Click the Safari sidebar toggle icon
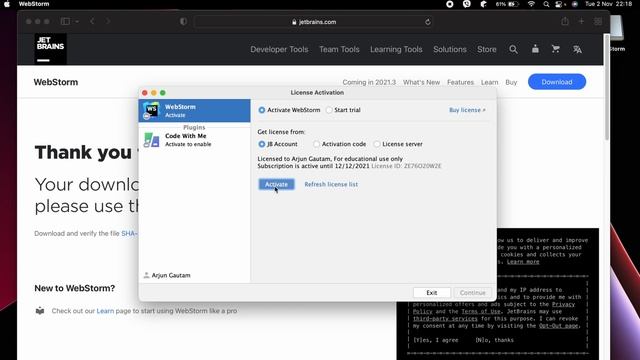640x360 pixels. [65, 21]
